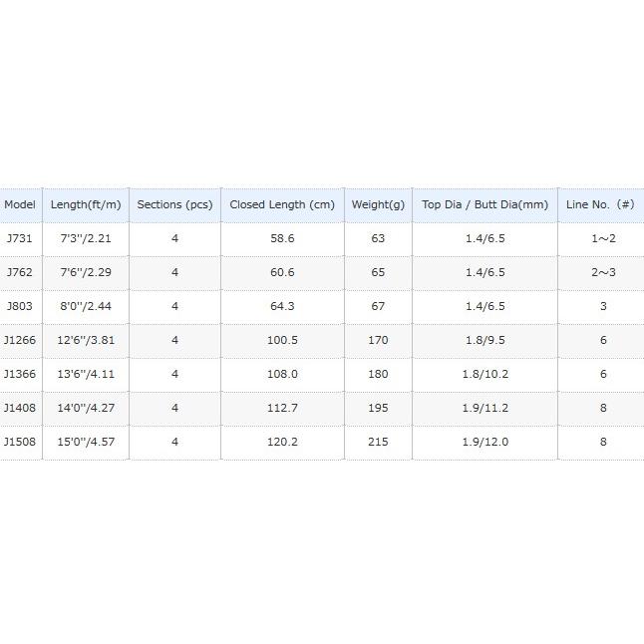Click the 14'0"/4.27 length cell
Viewport: 644px width, 644px height.
pyautogui.click(x=86, y=408)
